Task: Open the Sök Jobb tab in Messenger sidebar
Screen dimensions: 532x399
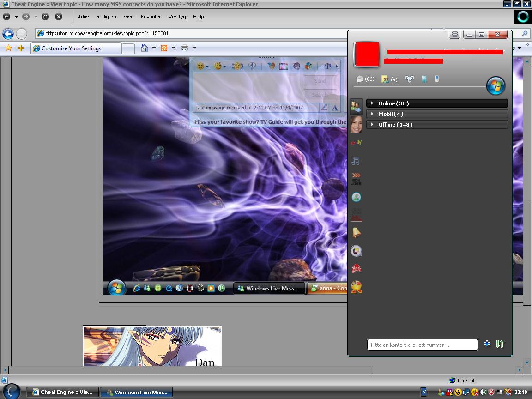Action: (356, 179)
